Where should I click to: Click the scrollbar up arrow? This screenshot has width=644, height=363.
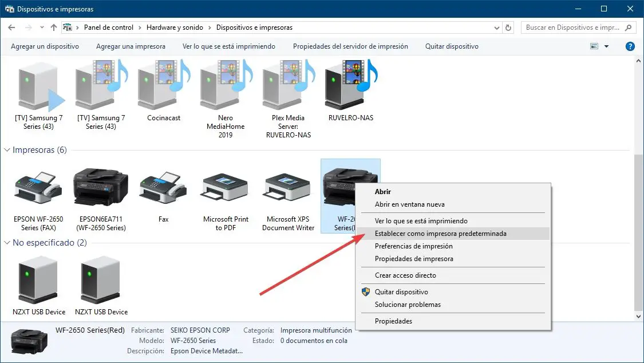click(638, 61)
